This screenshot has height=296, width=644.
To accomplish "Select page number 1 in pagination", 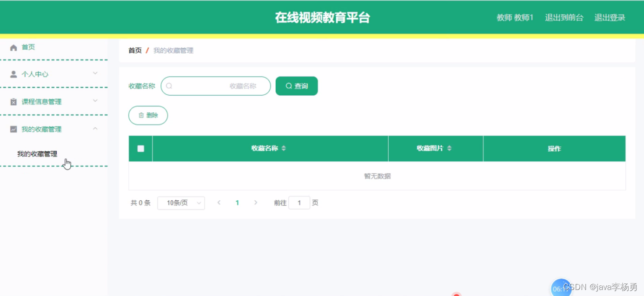I will (x=237, y=203).
